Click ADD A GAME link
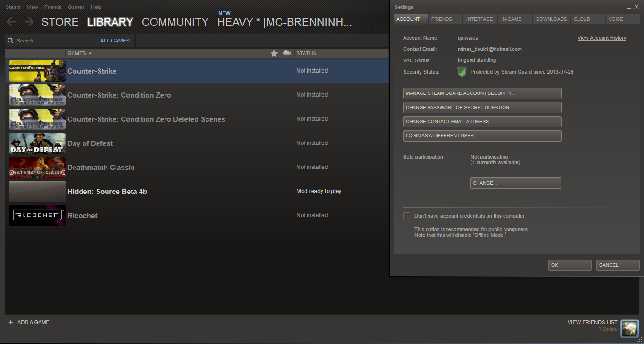The height and width of the screenshot is (344, 644). point(35,322)
